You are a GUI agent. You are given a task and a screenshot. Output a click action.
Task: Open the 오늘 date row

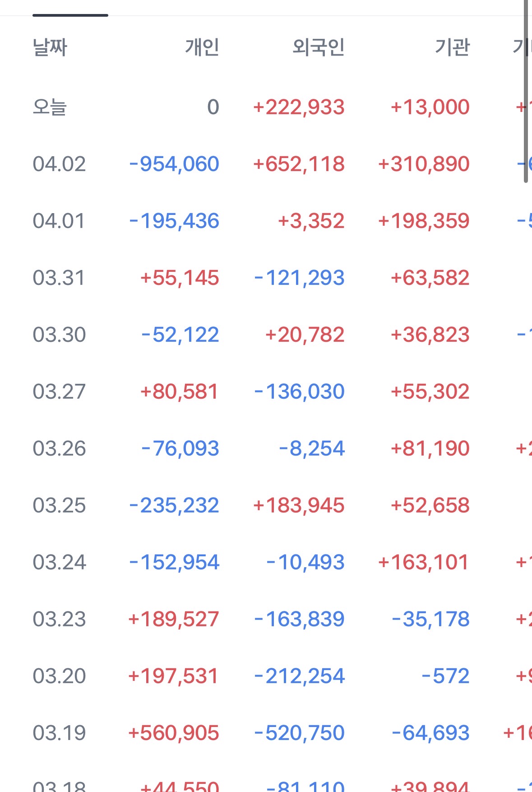point(50,107)
